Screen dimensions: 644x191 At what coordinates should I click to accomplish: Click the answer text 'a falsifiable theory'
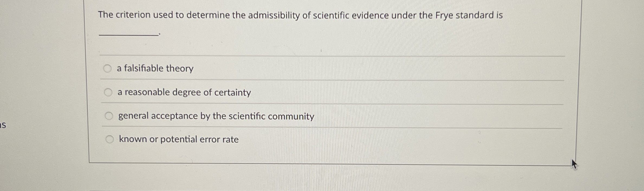(155, 69)
